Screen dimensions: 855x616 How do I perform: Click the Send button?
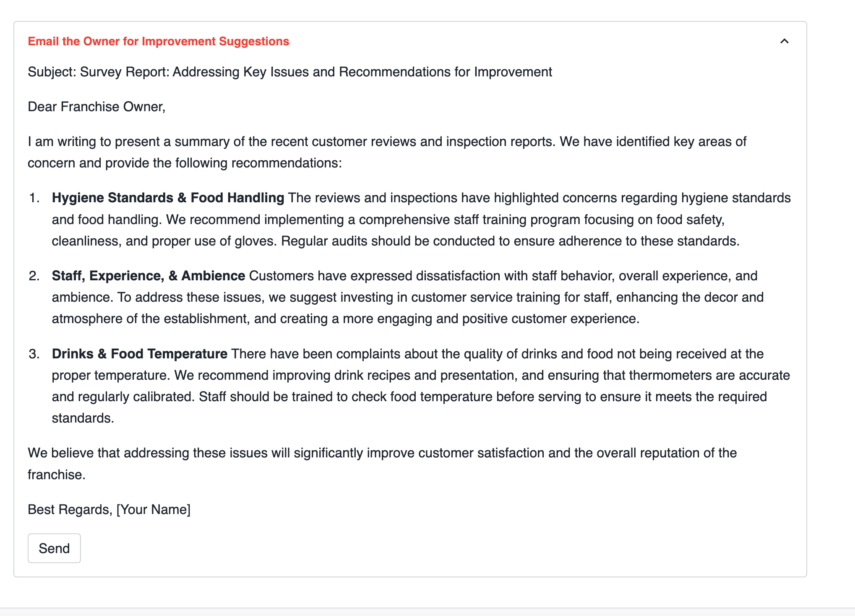54,548
